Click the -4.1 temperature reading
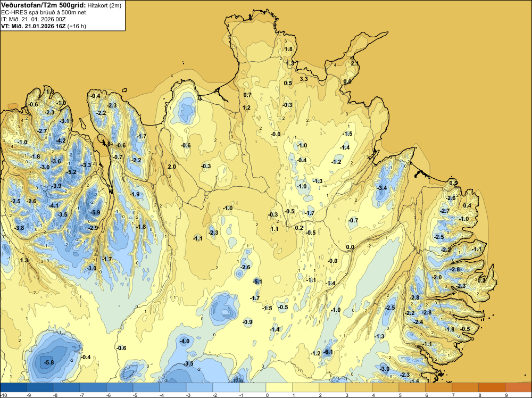Screen dimensions: 532x398 coord(54,205)
